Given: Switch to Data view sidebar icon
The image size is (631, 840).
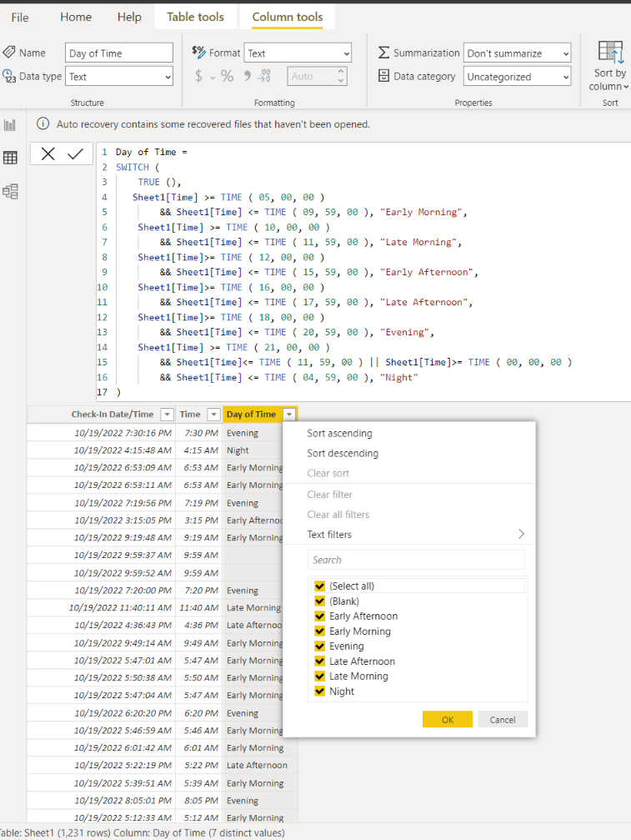Looking at the screenshot, I should coord(10,158).
